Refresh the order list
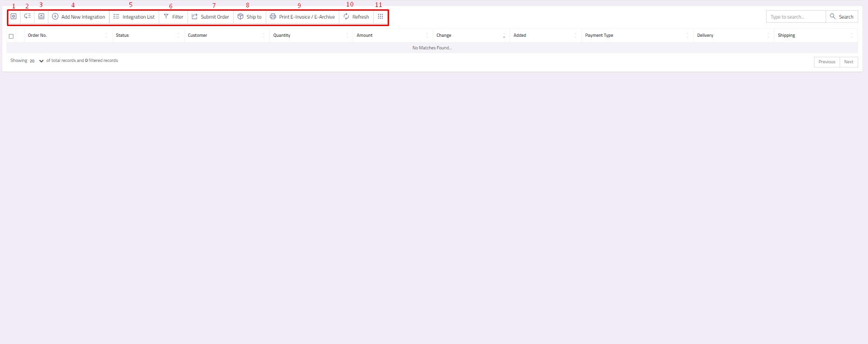The width and height of the screenshot is (868, 344). pyautogui.click(x=356, y=17)
